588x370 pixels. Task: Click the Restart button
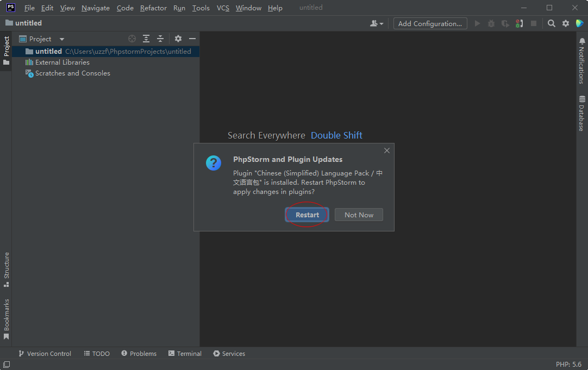pos(307,215)
